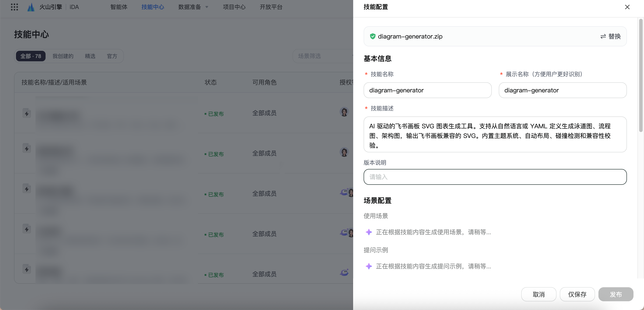Click the 仅保存 button
The image size is (644, 310).
[577, 294]
